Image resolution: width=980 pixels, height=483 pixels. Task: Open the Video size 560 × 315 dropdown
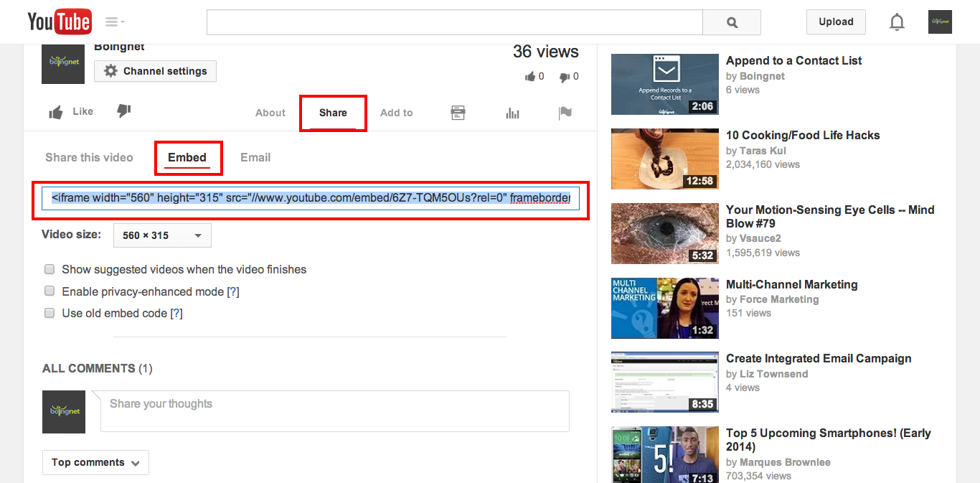point(162,235)
